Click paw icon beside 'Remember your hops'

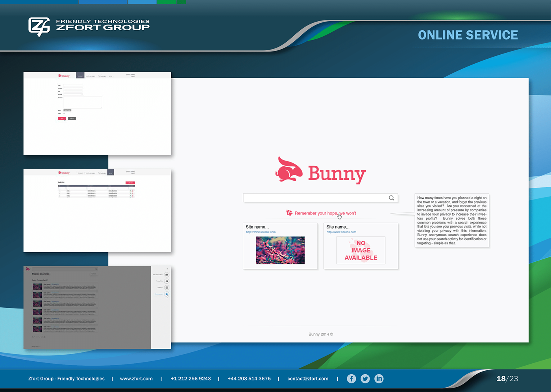click(289, 213)
